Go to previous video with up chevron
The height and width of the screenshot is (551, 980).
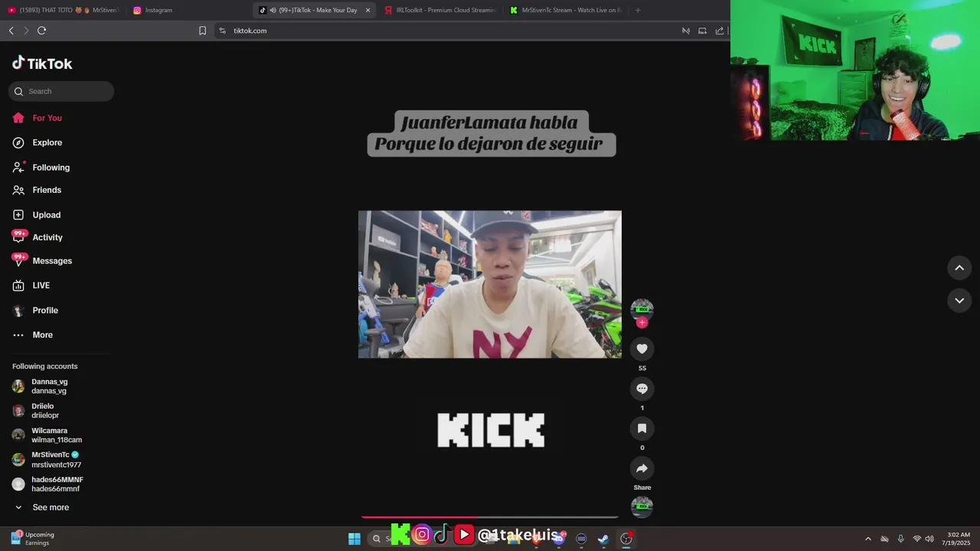(x=959, y=268)
